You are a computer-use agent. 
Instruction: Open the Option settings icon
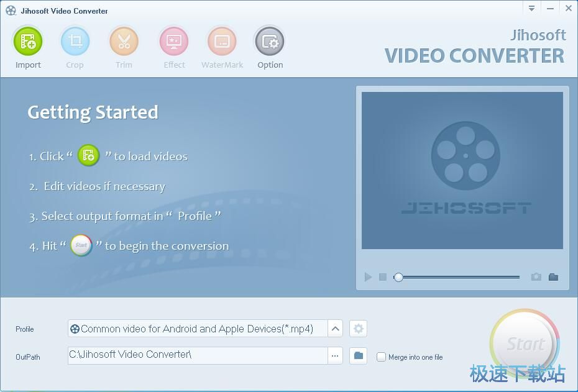[x=270, y=41]
